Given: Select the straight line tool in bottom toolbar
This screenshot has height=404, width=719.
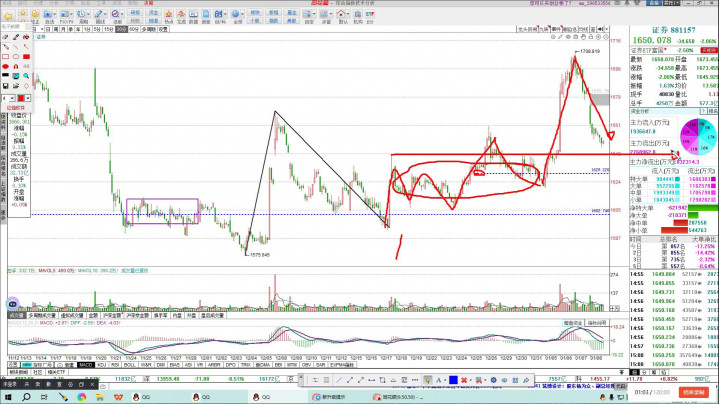Looking at the screenshot, I should click(x=339, y=380).
